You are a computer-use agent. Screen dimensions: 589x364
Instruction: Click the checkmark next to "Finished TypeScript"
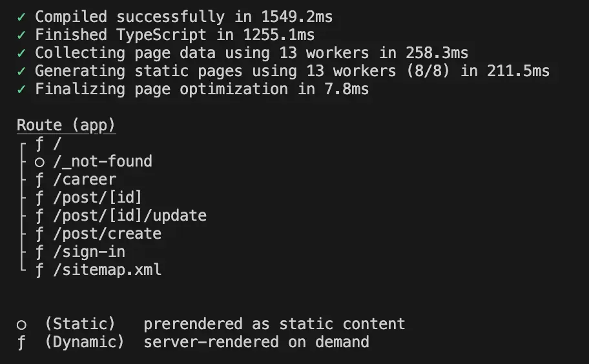click(22, 35)
